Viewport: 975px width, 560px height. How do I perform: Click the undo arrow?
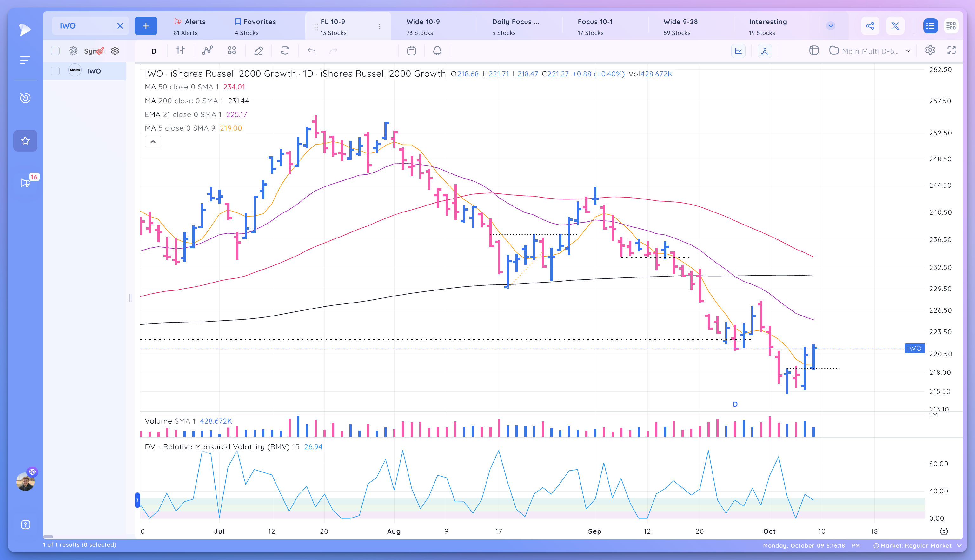(x=312, y=50)
